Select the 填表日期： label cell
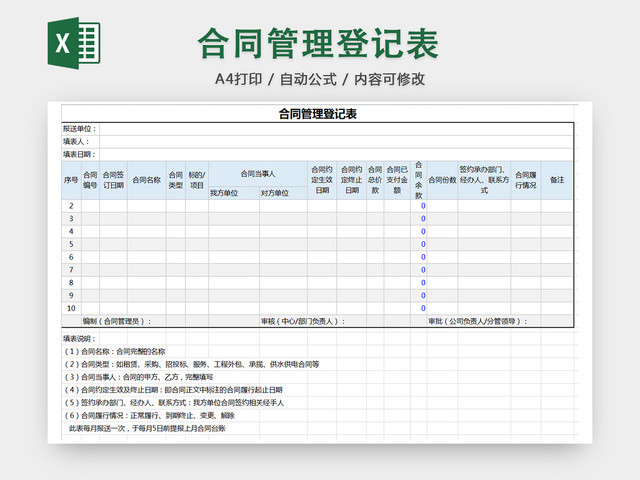The image size is (640, 480). (x=80, y=154)
